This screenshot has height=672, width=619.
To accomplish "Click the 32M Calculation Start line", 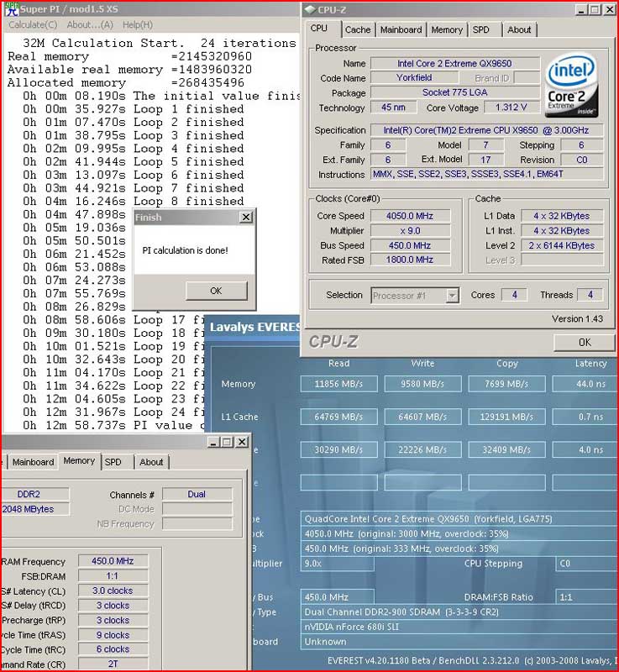I will click(x=160, y=44).
